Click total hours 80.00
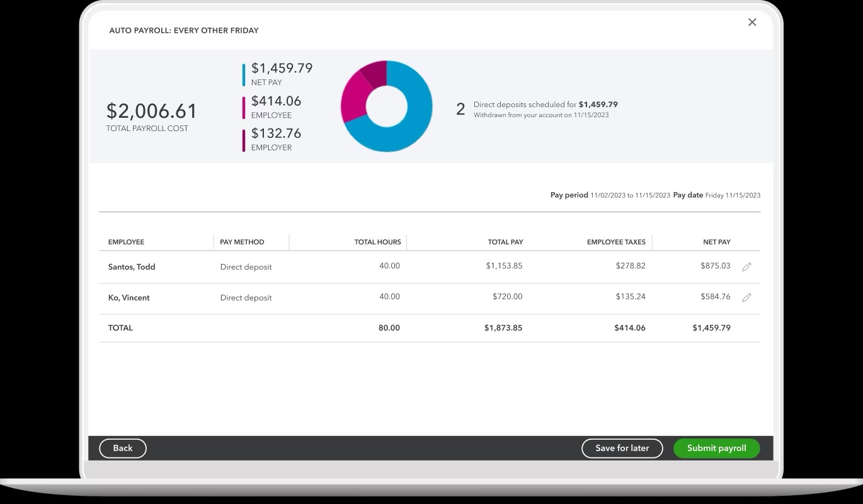863x504 pixels. [x=389, y=328]
